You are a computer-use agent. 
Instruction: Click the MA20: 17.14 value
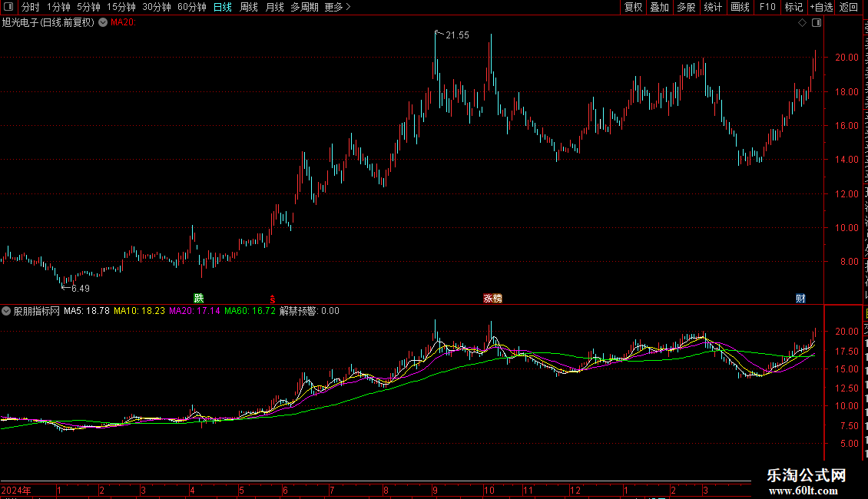194,311
